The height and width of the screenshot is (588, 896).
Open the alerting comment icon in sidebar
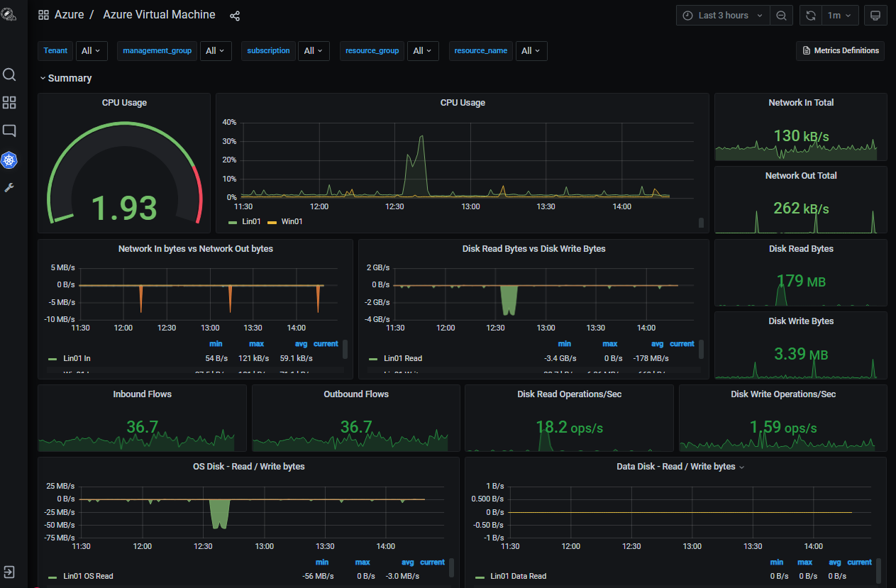click(9, 131)
